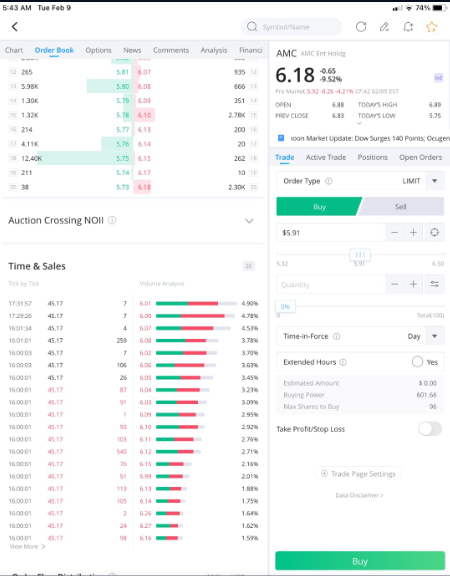Viewport: 450px width, 576px height.
Task: Open the pencil edit icon
Action: pos(384,27)
